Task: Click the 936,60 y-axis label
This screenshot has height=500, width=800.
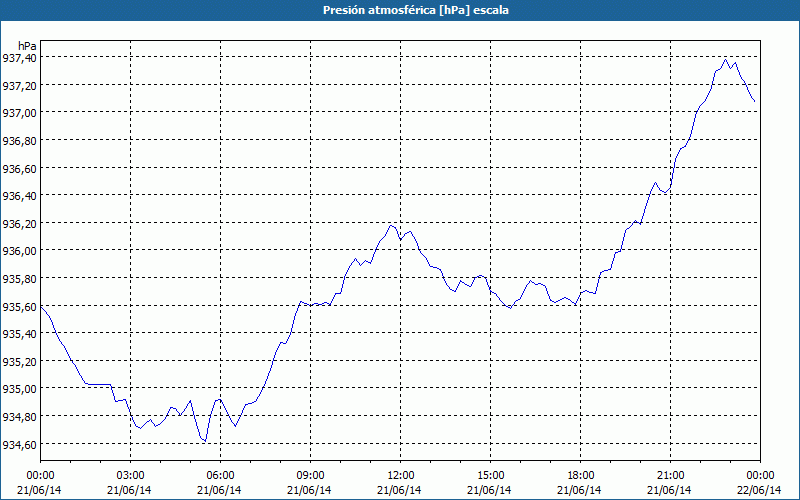Action: pyautogui.click(x=19, y=168)
